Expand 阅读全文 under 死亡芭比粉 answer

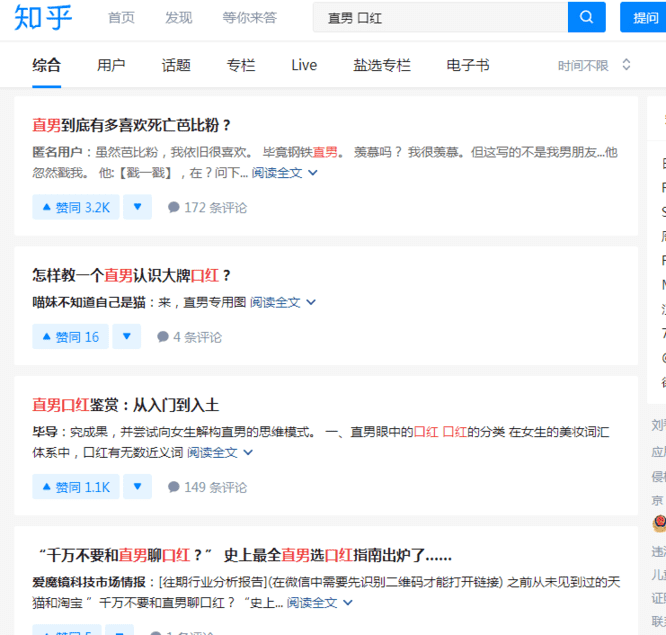284,173
